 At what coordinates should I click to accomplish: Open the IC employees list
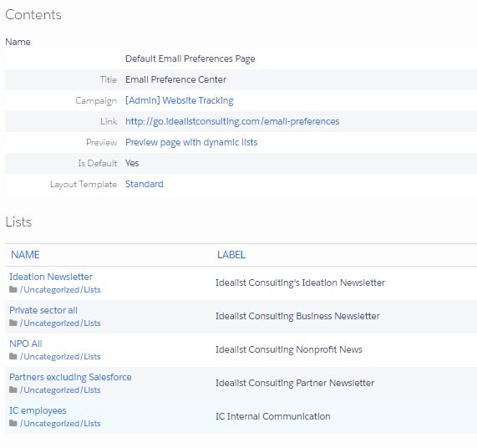(x=38, y=410)
